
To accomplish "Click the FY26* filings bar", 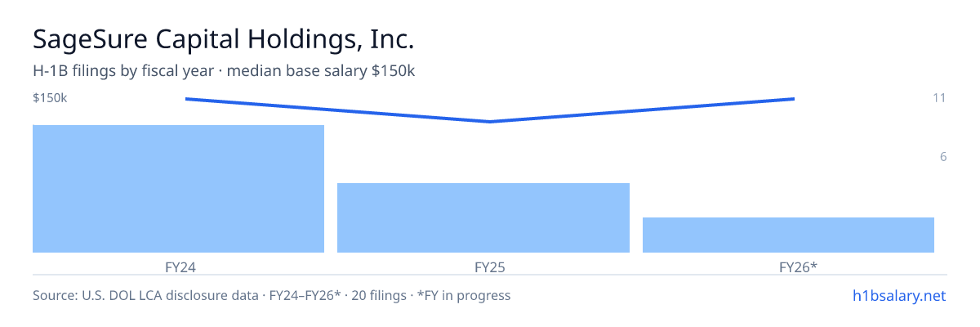I will click(x=788, y=235).
